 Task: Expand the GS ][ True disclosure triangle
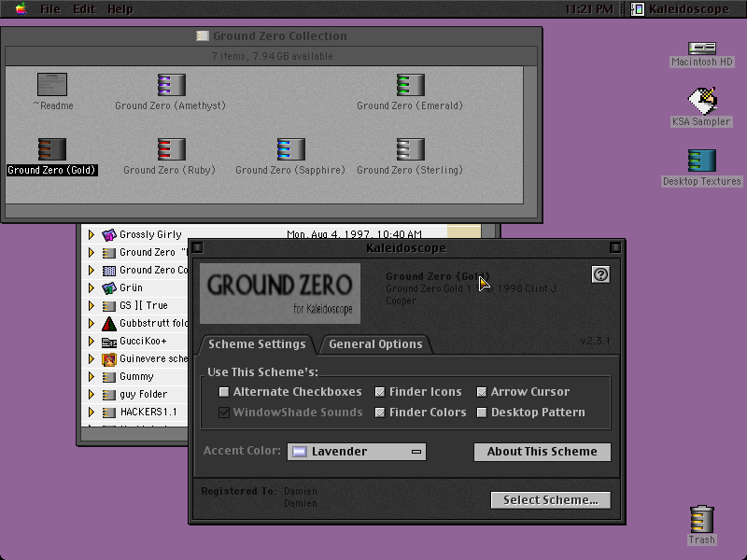tap(91, 306)
